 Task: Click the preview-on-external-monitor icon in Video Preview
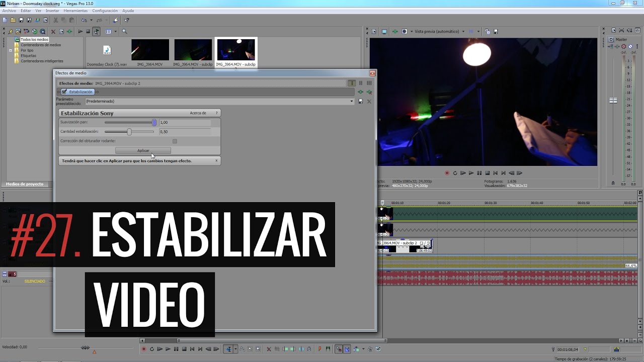point(384,31)
